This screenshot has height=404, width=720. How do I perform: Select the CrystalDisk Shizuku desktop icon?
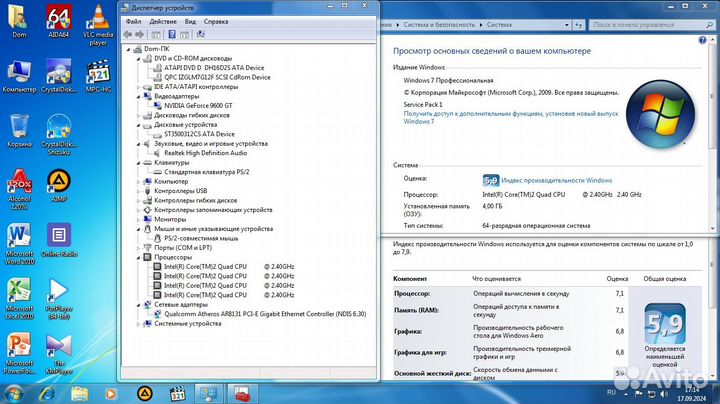click(59, 135)
